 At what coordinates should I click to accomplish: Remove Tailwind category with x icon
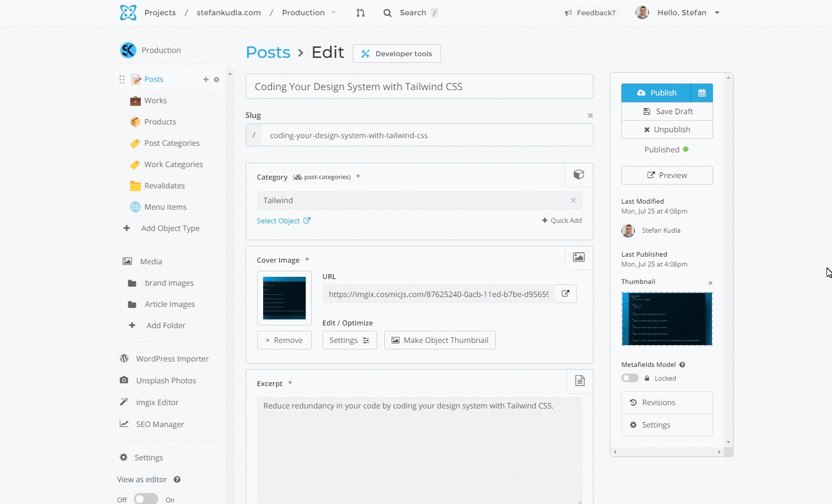(x=573, y=200)
